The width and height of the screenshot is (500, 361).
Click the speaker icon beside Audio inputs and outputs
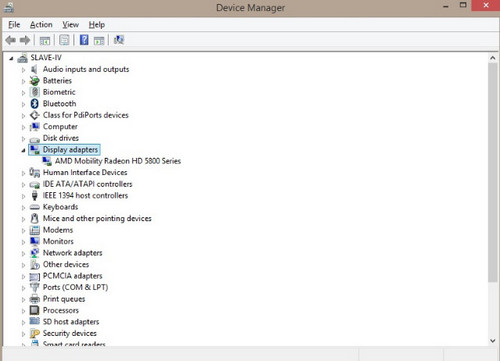tap(34, 69)
